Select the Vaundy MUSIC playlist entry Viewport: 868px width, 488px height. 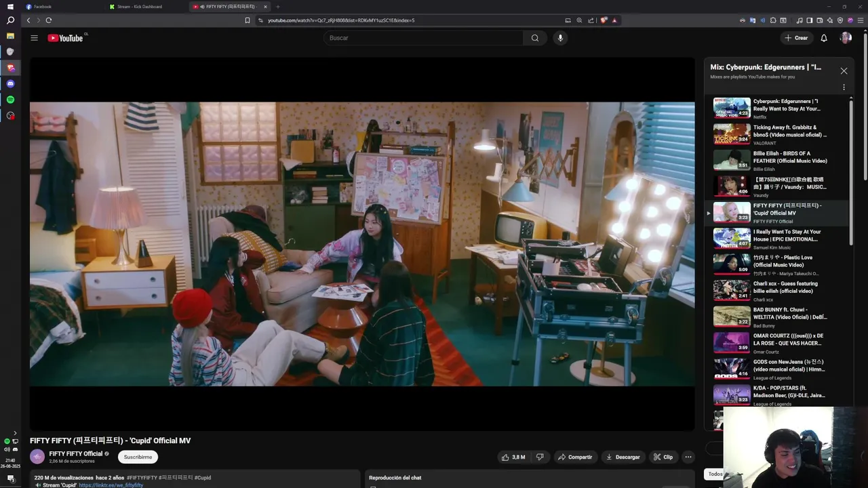coord(776,186)
